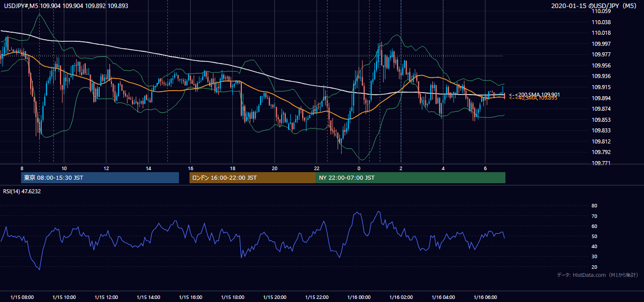Click price axis value 109.936
This screenshot has height=302, width=644.
click(601, 76)
